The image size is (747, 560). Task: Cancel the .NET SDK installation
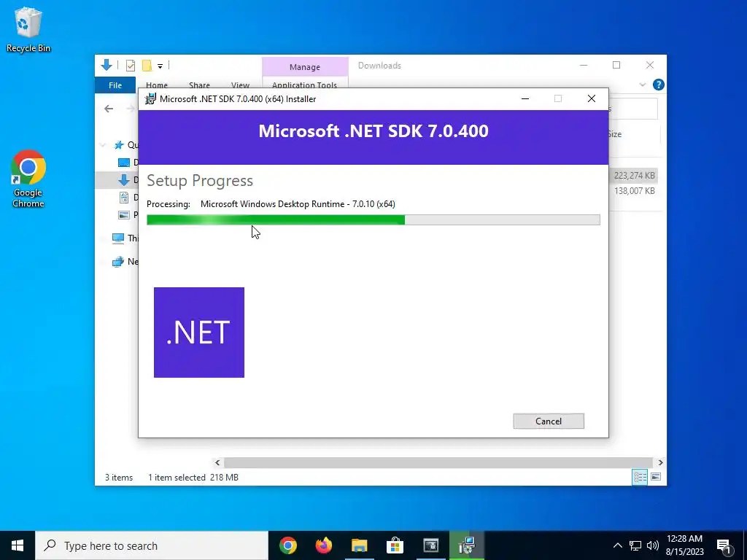click(x=549, y=421)
